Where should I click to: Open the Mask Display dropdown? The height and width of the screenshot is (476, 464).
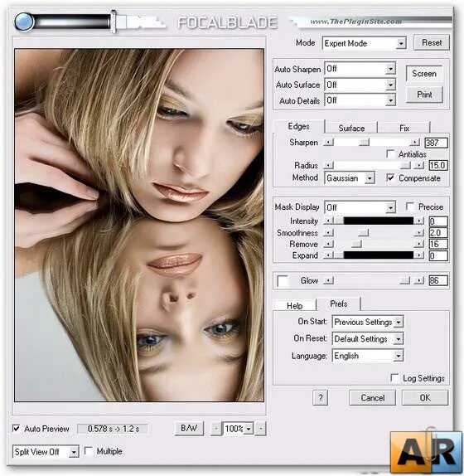click(360, 207)
